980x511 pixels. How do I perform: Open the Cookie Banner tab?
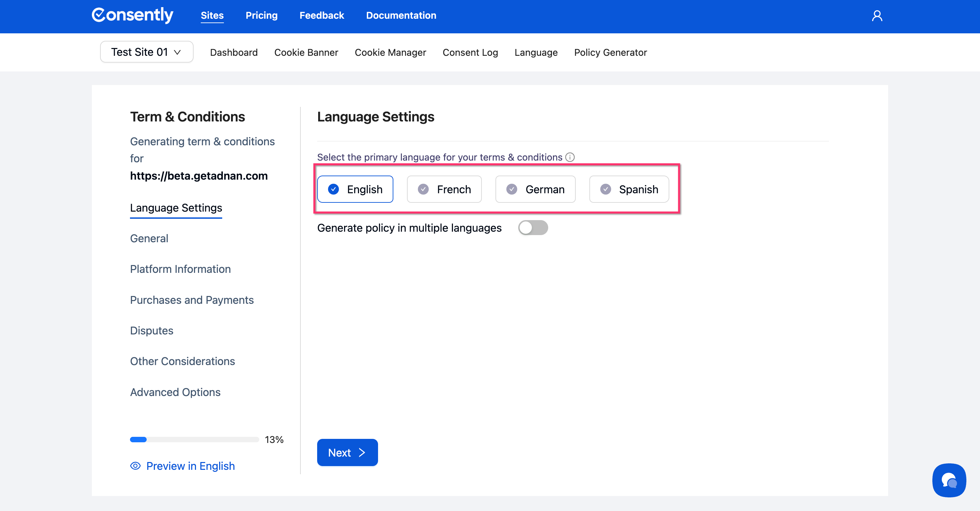tap(306, 52)
